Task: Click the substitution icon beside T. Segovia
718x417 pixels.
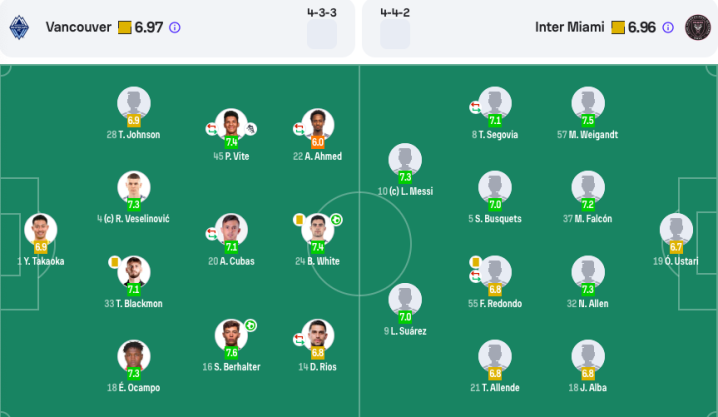Action: tap(475, 108)
